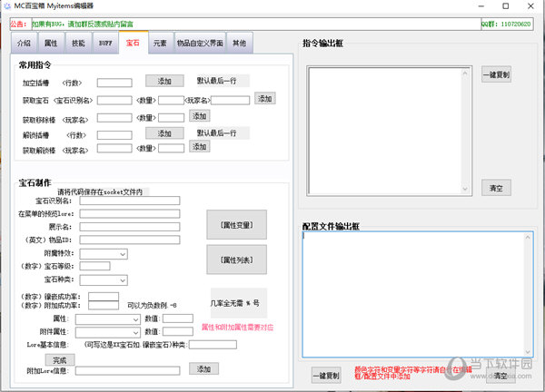Click 添加 next to 附加Lore信息 field
This screenshot has width=545, height=392.
203,368
